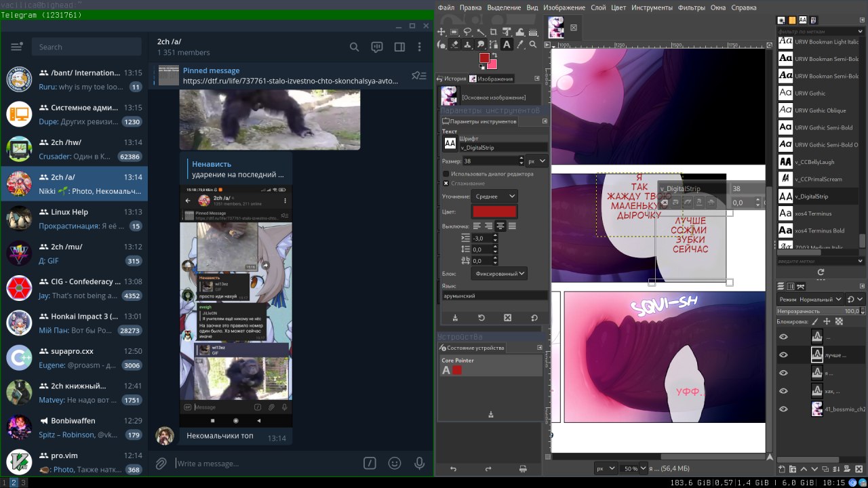868x488 pixels.
Task: Save tool preset icon in tool options
Action: (x=455, y=317)
